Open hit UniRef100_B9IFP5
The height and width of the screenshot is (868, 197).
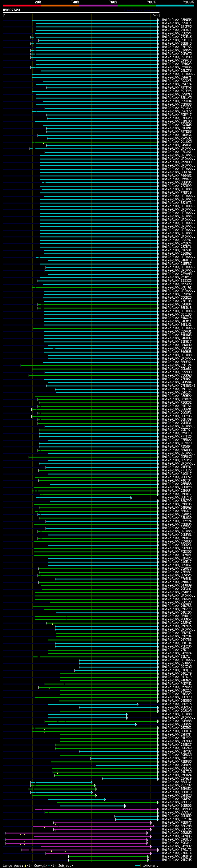pyautogui.click(x=177, y=26)
